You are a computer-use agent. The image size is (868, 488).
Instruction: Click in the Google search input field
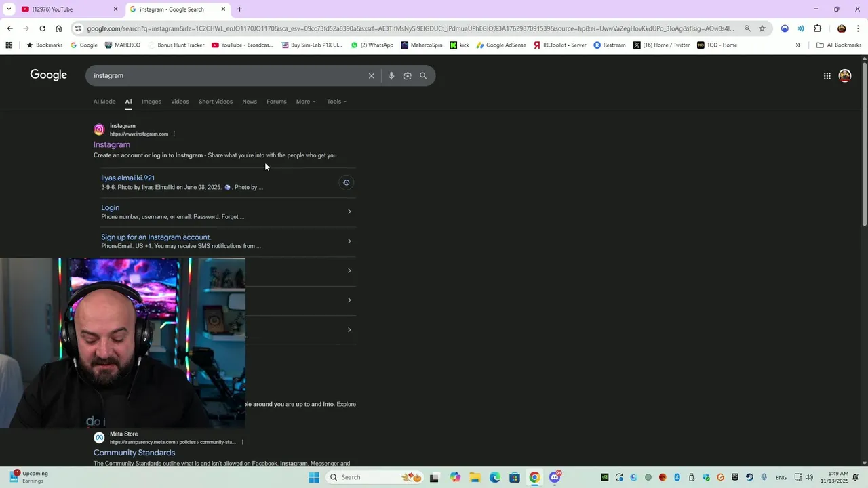point(231,76)
